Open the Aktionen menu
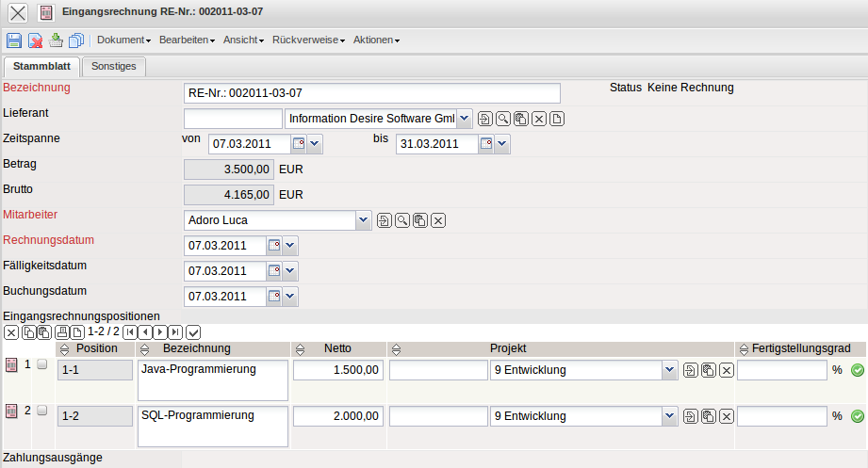Image resolution: width=868 pixels, height=468 pixels. click(x=376, y=40)
